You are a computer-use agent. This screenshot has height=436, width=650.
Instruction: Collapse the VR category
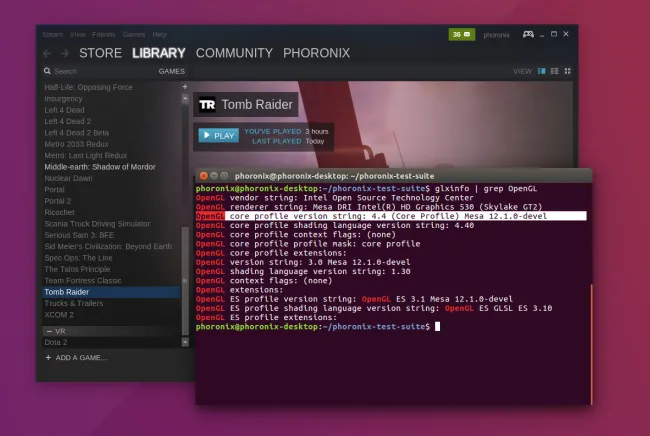[49, 331]
